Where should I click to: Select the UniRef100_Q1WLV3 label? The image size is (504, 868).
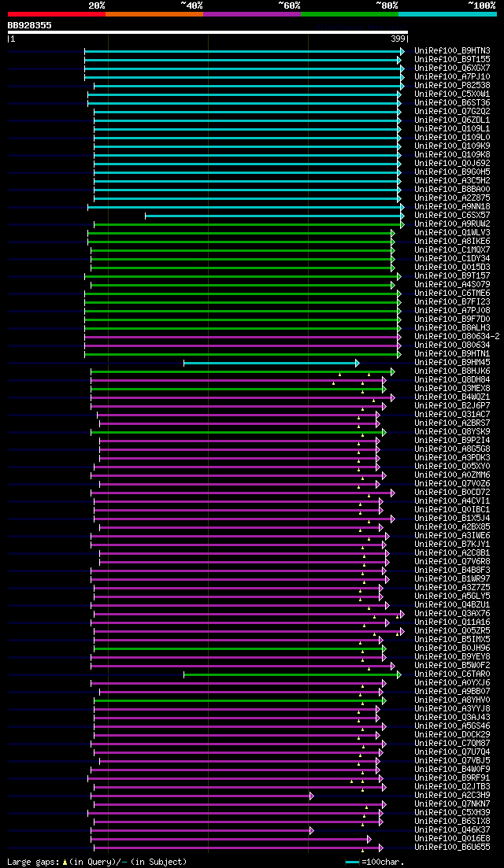coord(452,232)
